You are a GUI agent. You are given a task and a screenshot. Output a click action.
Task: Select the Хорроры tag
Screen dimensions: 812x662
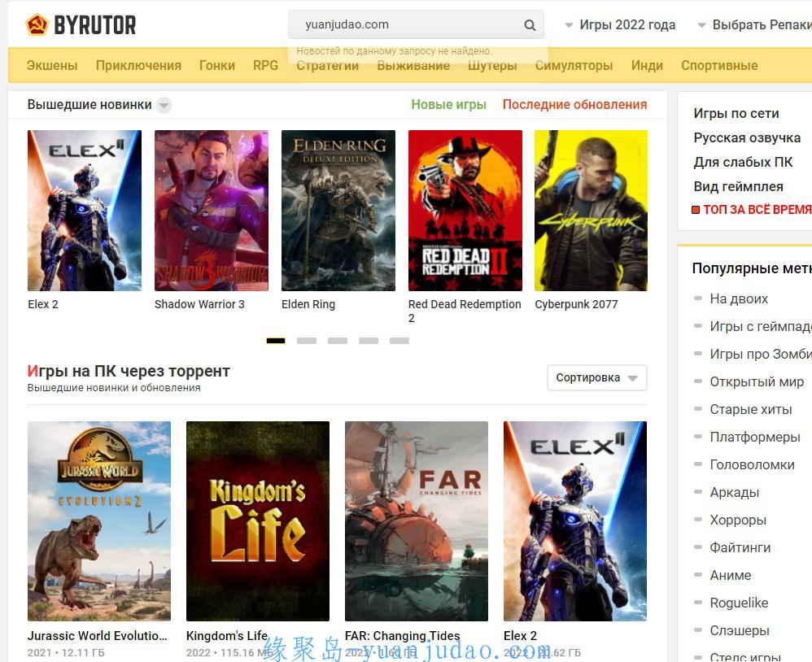(x=738, y=520)
